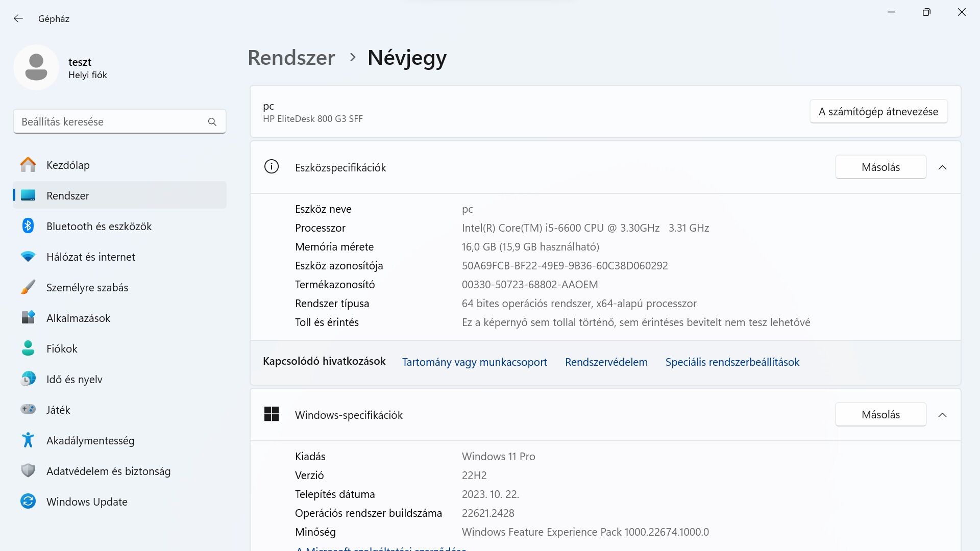The image size is (980, 551).
Task: Click the processor value Intel Core i5-6600
Action: pos(585,228)
